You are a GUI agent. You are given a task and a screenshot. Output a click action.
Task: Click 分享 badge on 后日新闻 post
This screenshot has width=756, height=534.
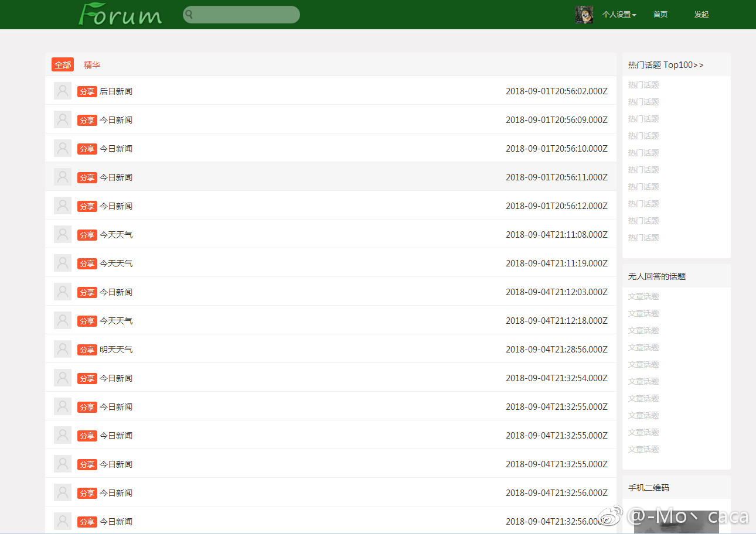tap(87, 91)
